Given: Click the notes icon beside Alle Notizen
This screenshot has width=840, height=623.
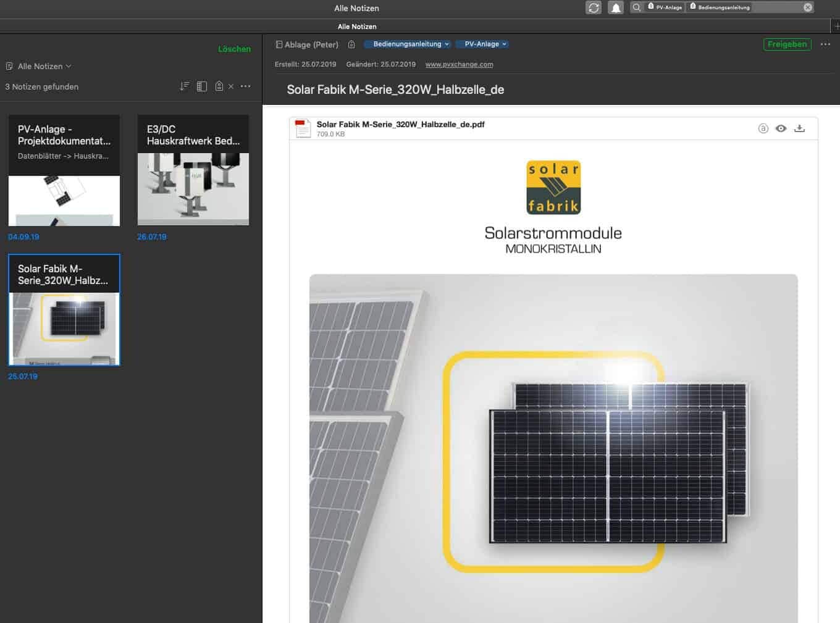Looking at the screenshot, I should (9, 66).
